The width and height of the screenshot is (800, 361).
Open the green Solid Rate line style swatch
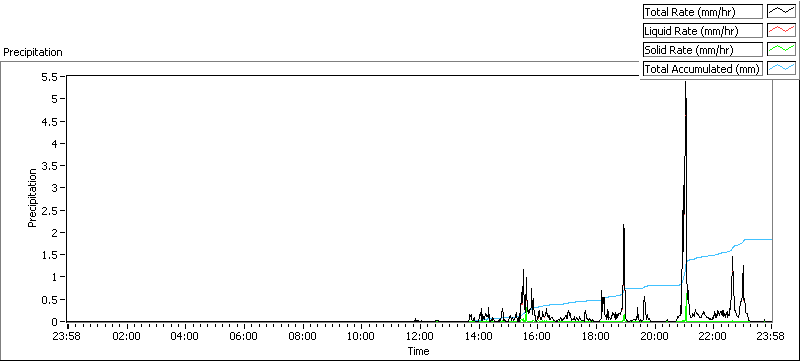[x=782, y=50]
